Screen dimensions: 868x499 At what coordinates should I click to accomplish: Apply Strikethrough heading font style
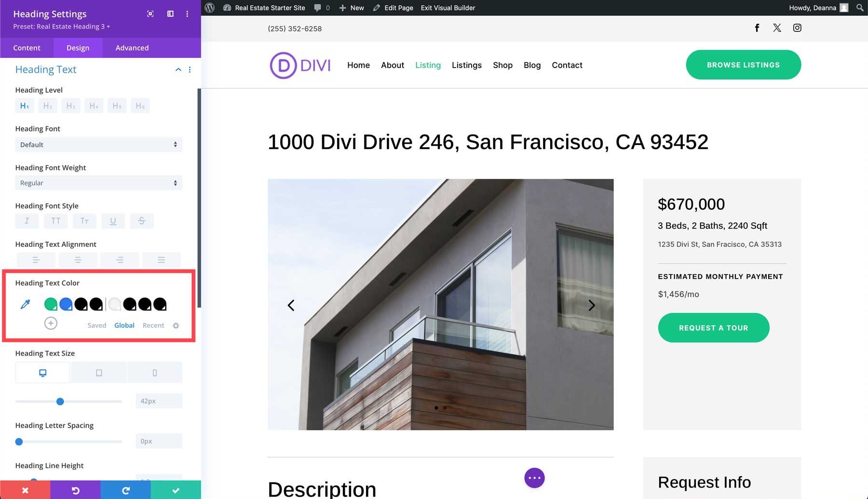[x=142, y=221]
